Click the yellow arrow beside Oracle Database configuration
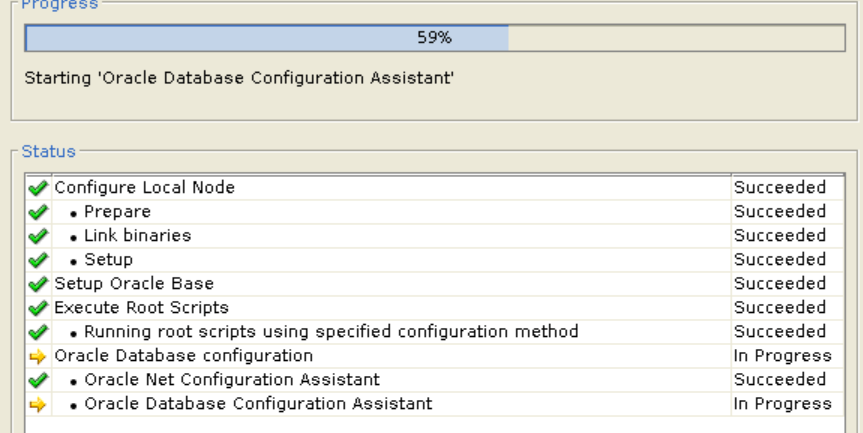Viewport: 863px width, 433px height. 37,357
